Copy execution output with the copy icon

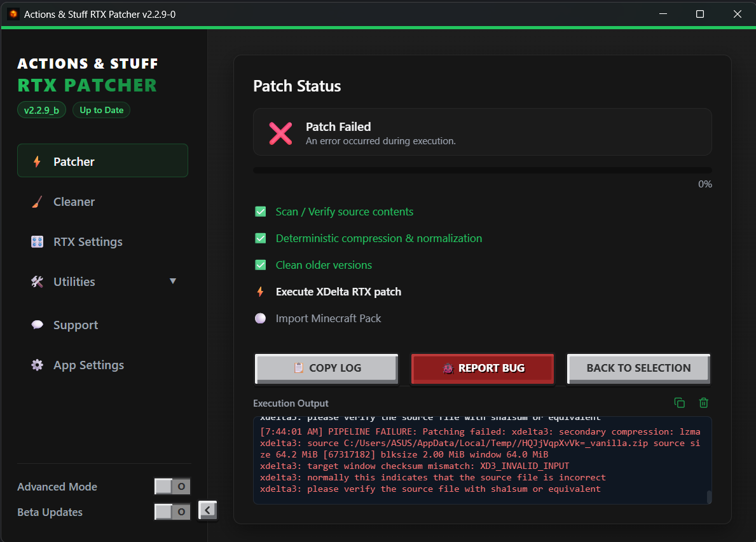(x=679, y=403)
